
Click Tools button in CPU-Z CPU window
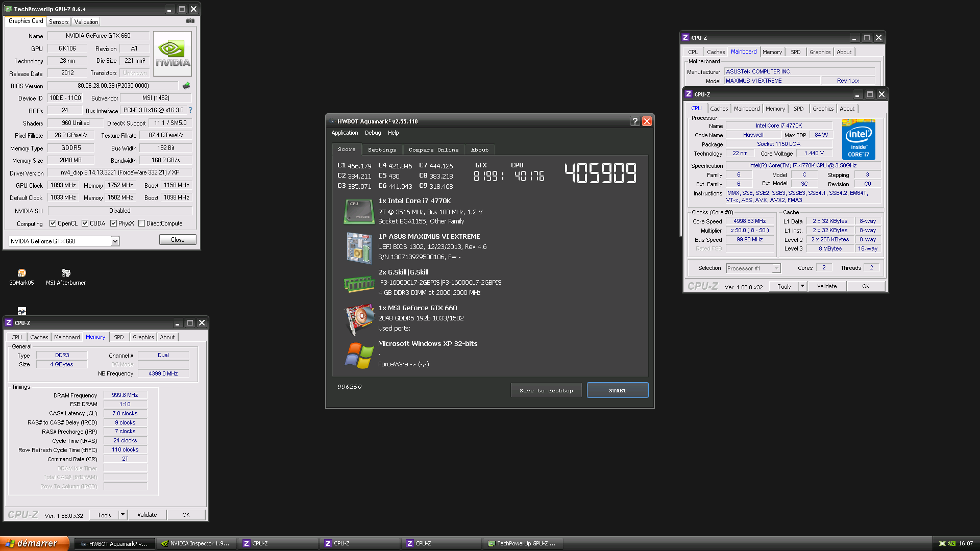(x=784, y=286)
